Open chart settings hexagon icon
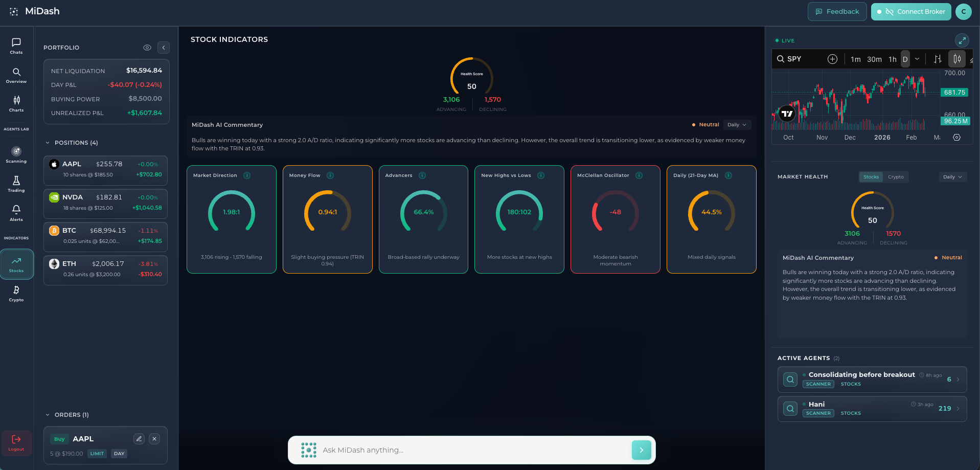 coord(956,138)
